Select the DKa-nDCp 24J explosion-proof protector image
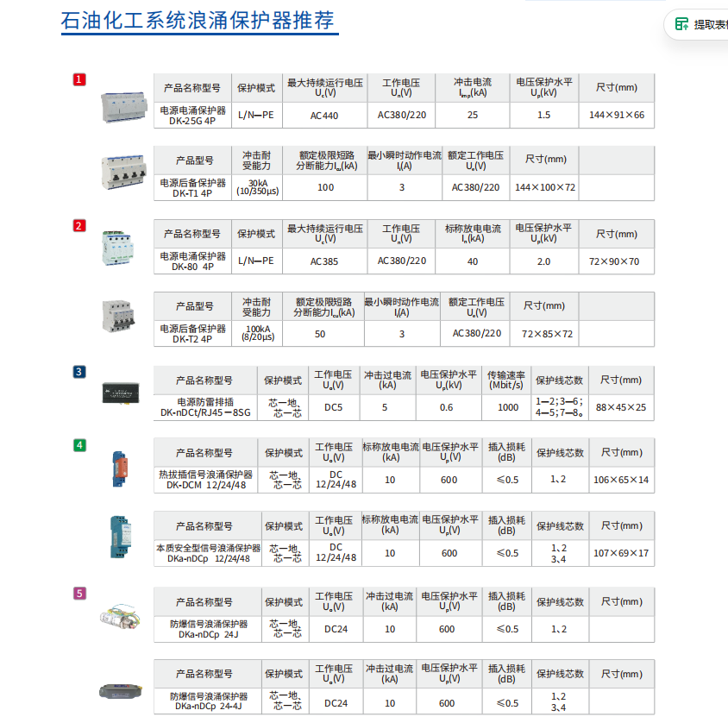The width and height of the screenshot is (728, 723). tap(120, 617)
